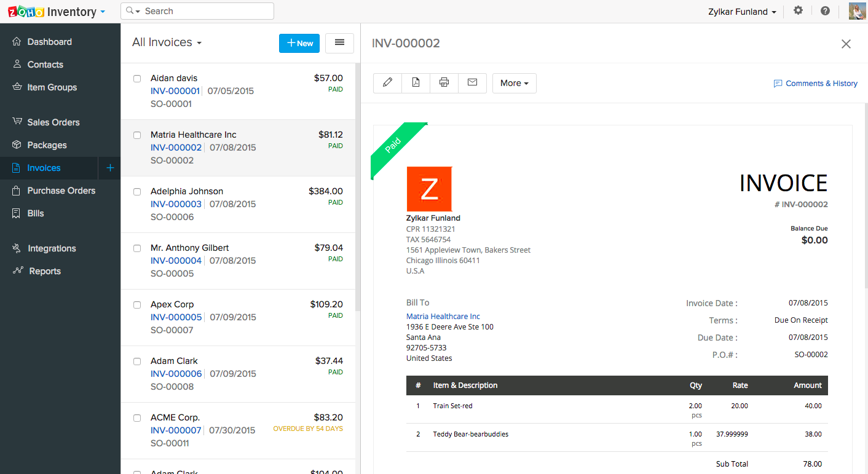This screenshot has height=474, width=868.
Task: Open the Dashboard home icon
Action: coord(17,42)
